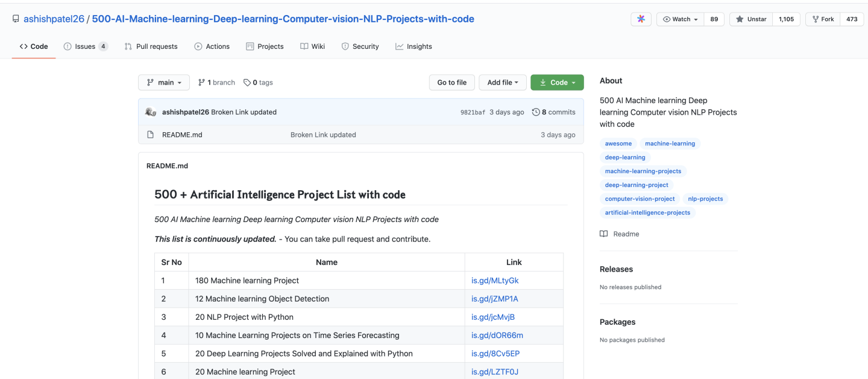
Task: Click the tag icon for 0 tags
Action: pos(247,83)
